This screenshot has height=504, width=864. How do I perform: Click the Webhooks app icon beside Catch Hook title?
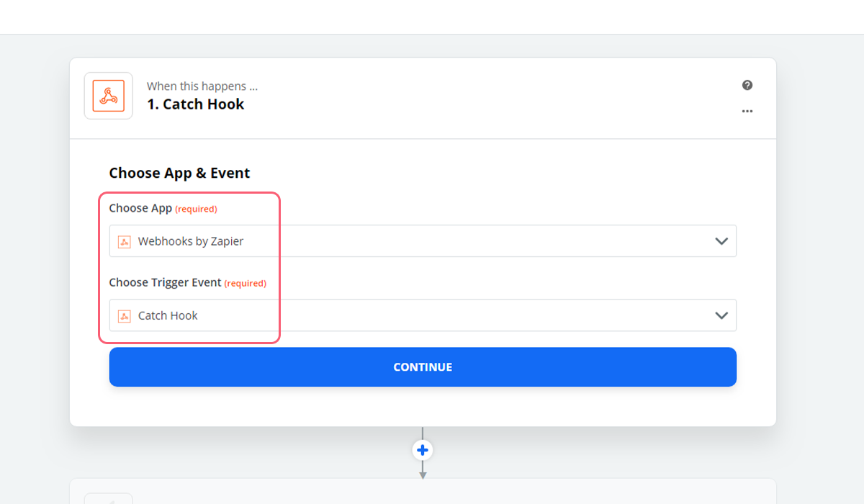[109, 96]
